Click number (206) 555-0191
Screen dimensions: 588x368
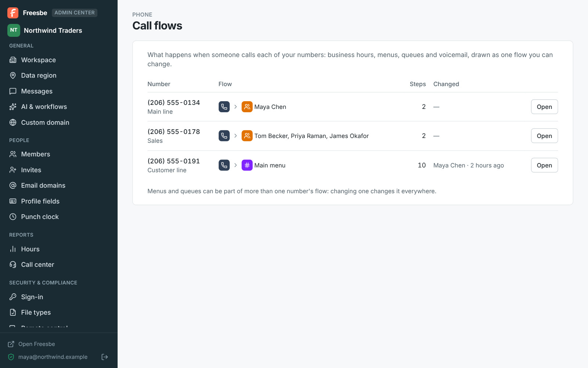[x=174, y=161]
